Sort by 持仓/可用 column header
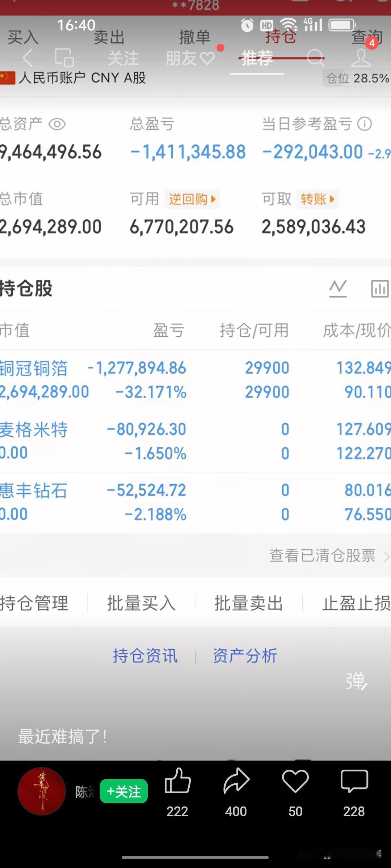The image size is (391, 868). click(x=254, y=331)
